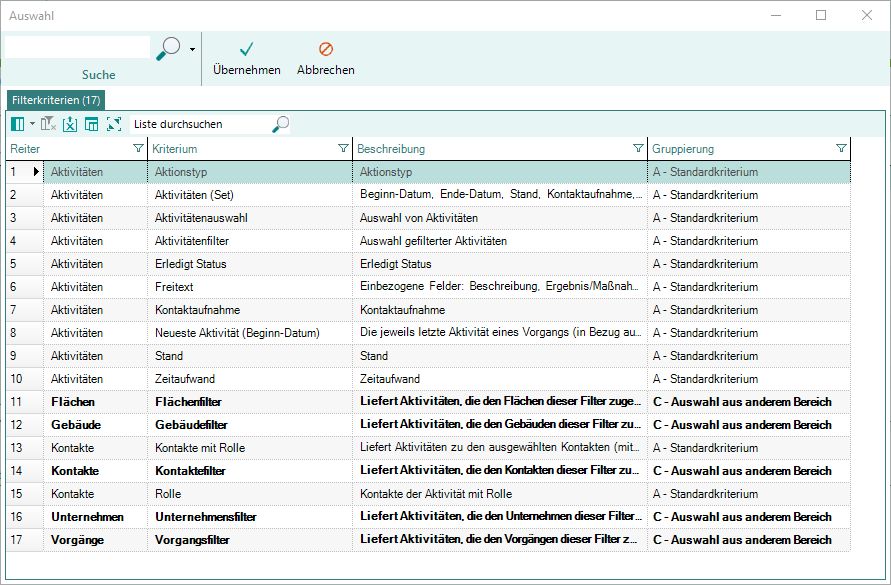Viewport: 891px width, 585px height.
Task: Open the filter icon on Reiter column
Action: click(138, 148)
